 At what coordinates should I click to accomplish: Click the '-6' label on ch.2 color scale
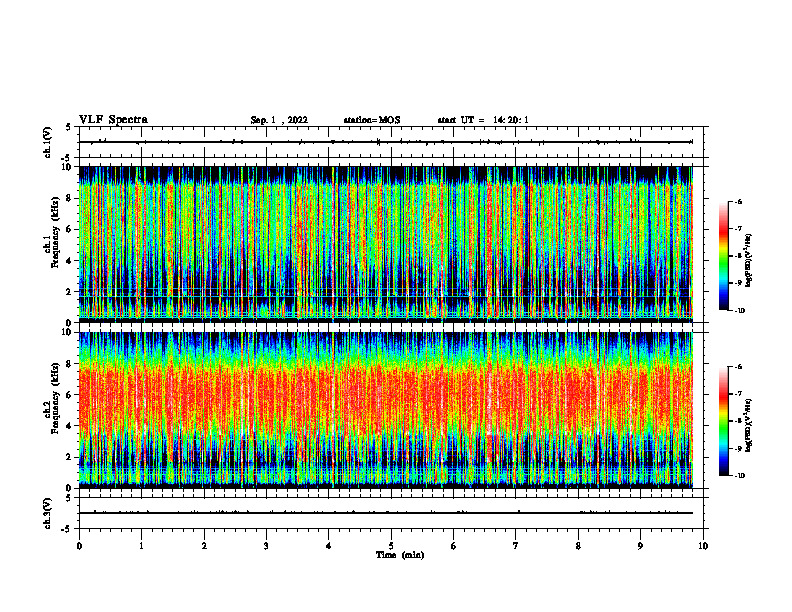point(738,367)
